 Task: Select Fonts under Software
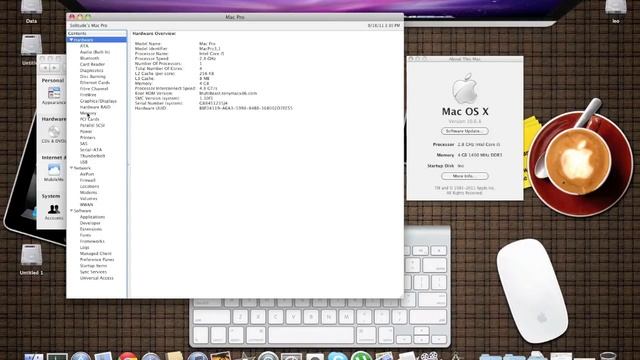pos(85,235)
